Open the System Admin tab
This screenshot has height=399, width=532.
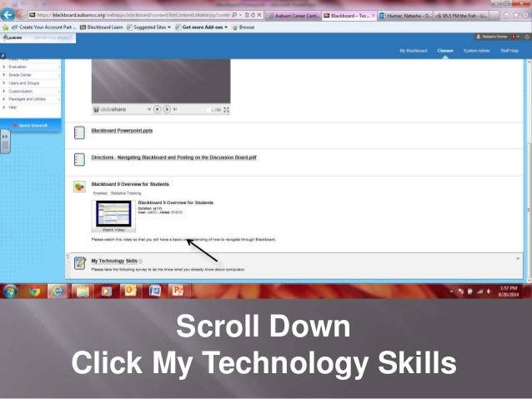pos(477,51)
